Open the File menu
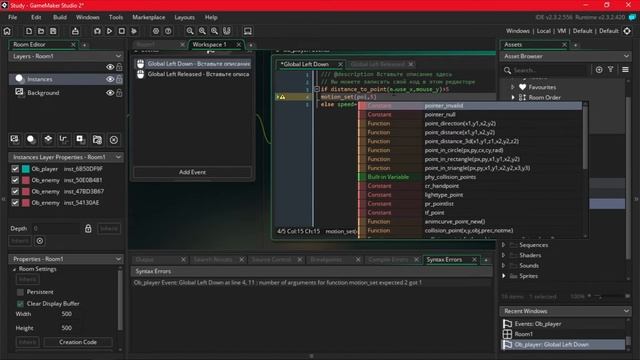 13,17
